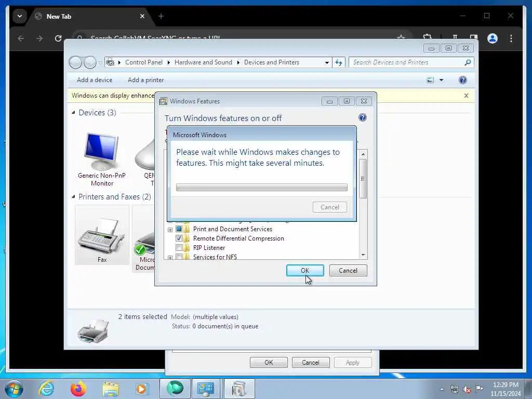532x399 pixels.
Task: Click Cancel in the progress dialog
Action: pos(330,207)
